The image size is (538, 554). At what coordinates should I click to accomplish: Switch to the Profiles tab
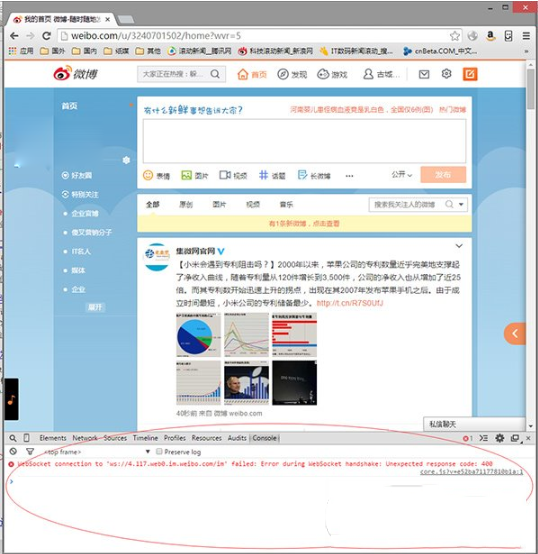point(175,438)
